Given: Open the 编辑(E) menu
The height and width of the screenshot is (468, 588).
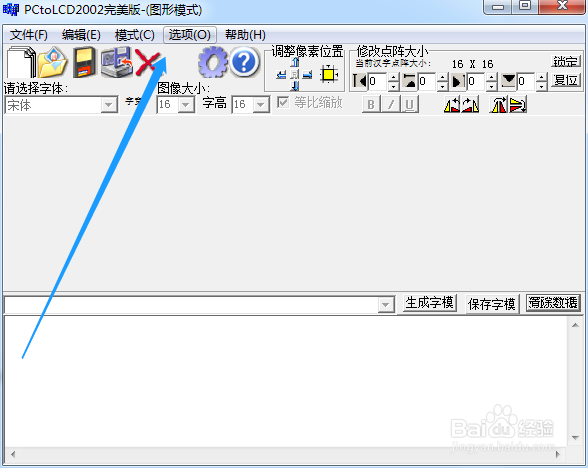Looking at the screenshot, I should [x=81, y=35].
